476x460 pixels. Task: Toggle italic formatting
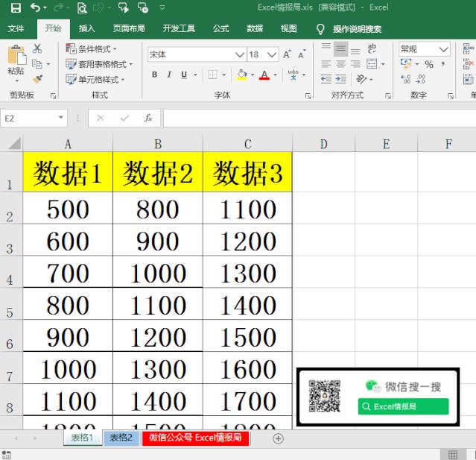tap(169, 75)
